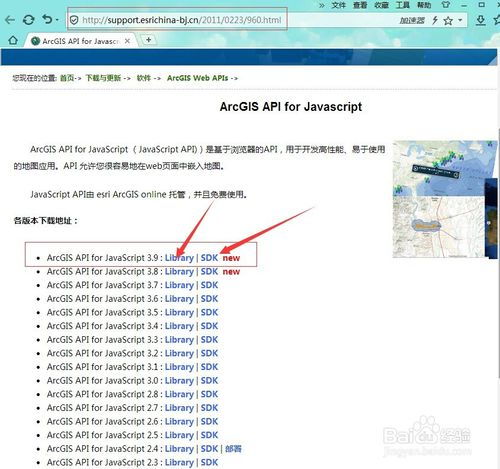The image size is (500, 469).
Task: Download SDK for JavaScript 3.9
Action: 209,258
